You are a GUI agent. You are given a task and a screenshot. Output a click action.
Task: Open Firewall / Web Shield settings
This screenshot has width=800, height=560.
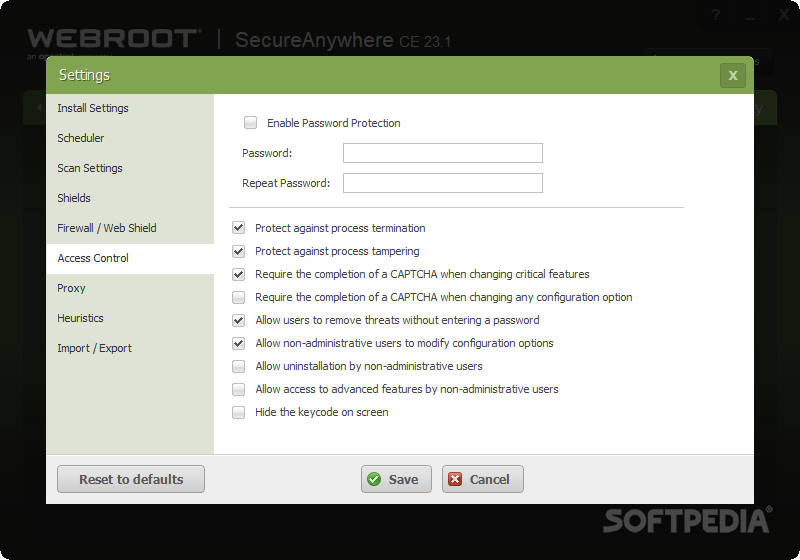pos(130,228)
